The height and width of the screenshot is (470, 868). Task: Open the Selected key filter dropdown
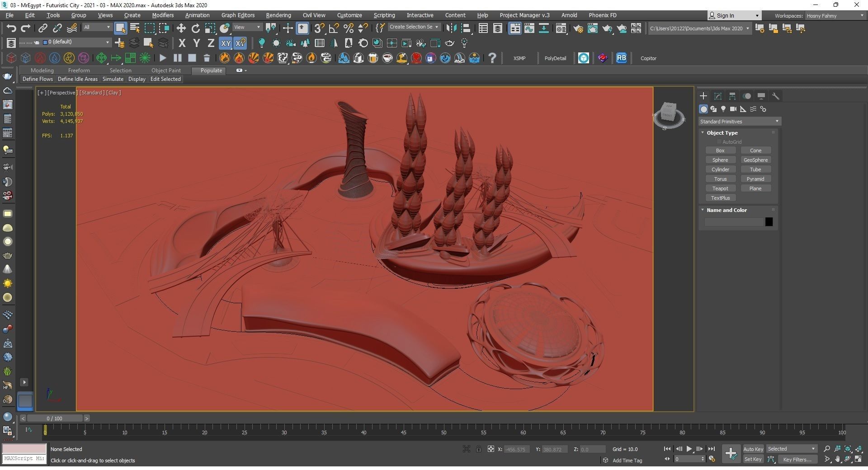click(x=791, y=449)
